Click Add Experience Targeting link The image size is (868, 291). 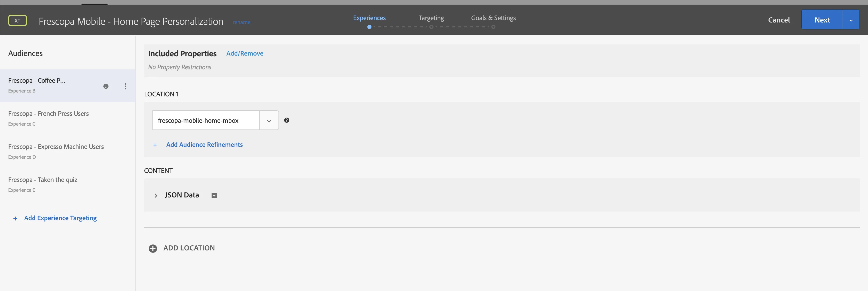[60, 218]
